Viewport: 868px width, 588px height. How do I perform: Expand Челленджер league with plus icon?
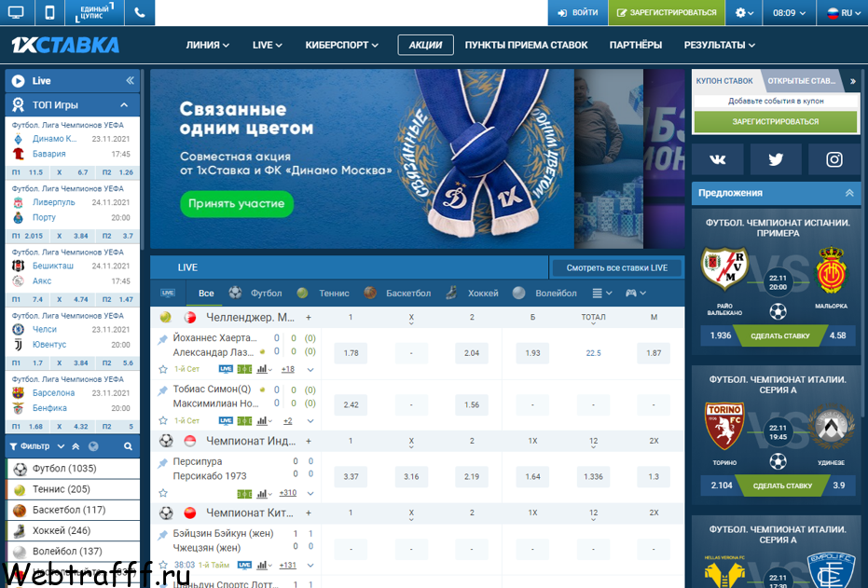point(309,318)
